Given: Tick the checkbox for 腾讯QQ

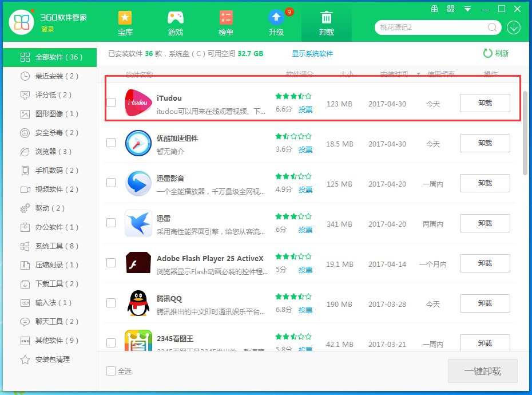Looking at the screenshot, I should 111,303.
